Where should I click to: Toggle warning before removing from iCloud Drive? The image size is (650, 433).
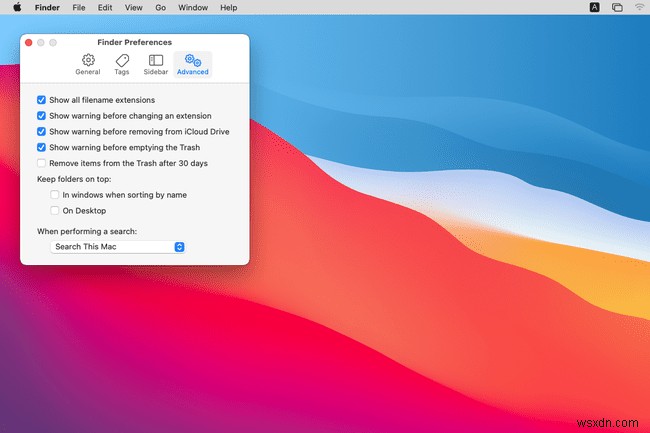coord(41,131)
